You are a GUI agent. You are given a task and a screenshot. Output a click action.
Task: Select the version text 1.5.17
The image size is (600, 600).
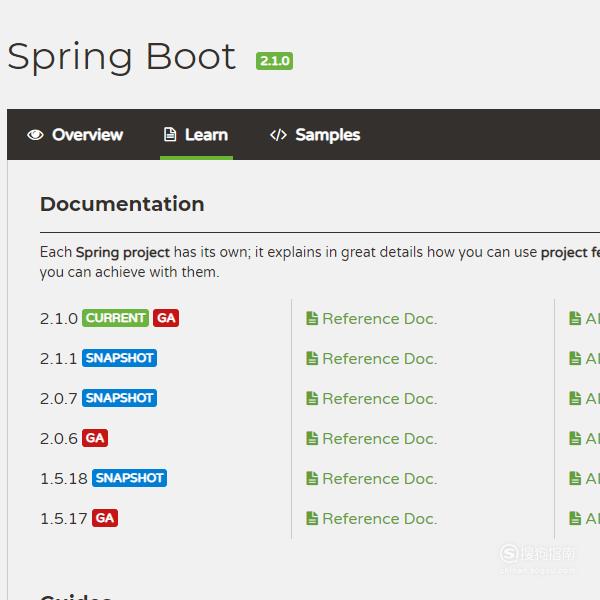[64, 519]
